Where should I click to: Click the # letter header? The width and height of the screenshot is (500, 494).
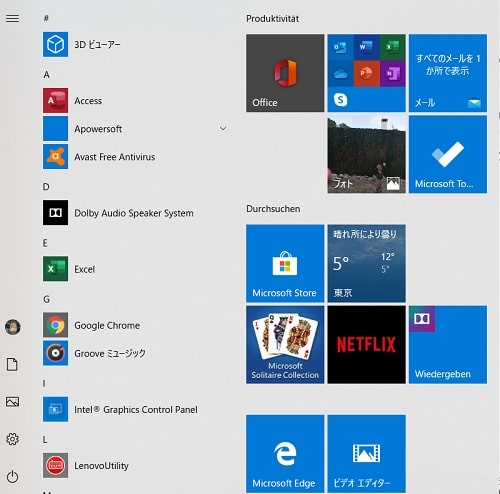click(46, 18)
